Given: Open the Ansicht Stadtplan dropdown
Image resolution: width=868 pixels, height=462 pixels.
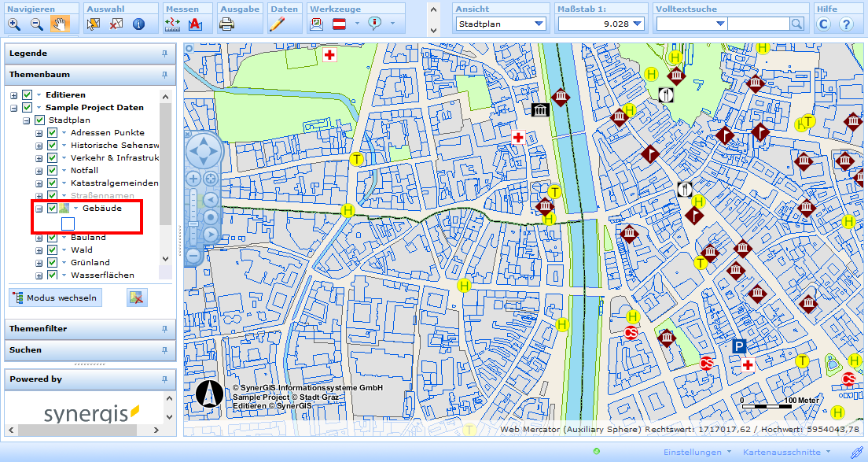Looking at the screenshot, I should [501, 24].
